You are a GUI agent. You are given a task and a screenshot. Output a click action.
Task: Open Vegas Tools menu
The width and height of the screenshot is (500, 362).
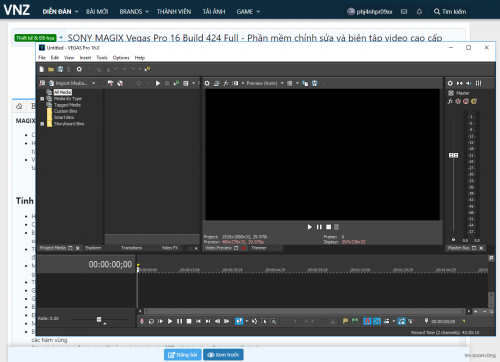pyautogui.click(x=102, y=58)
